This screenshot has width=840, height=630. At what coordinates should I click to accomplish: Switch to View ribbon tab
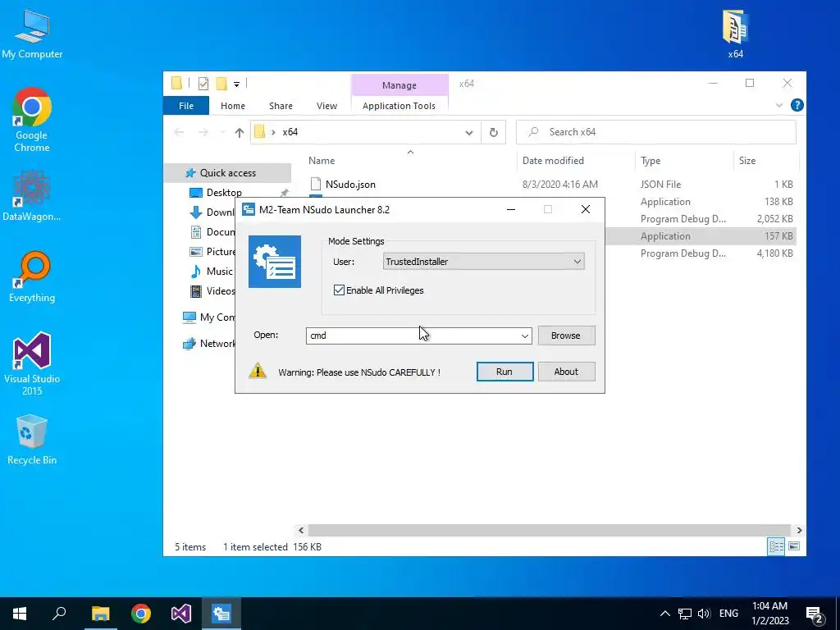pyautogui.click(x=326, y=106)
